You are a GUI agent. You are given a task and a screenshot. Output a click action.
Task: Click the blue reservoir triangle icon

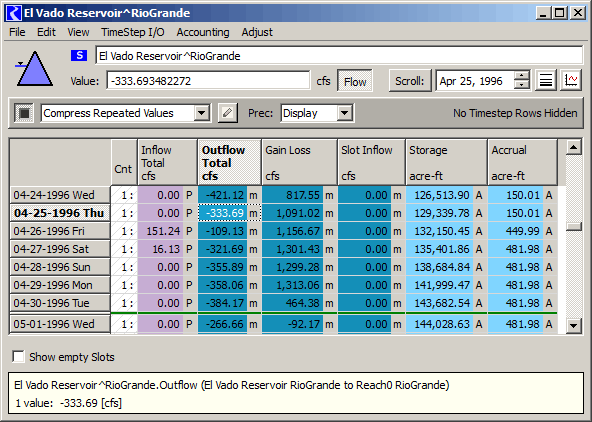point(34,68)
